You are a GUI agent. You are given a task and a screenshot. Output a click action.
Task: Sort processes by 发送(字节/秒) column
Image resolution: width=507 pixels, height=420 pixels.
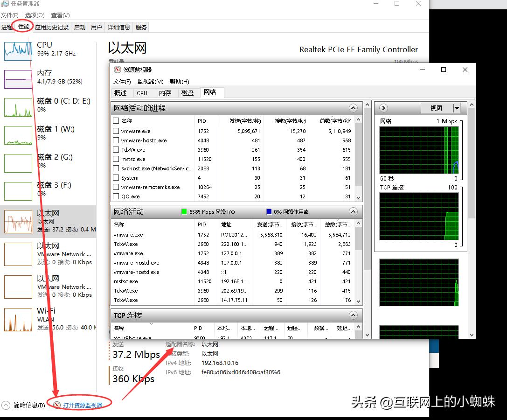click(x=241, y=121)
